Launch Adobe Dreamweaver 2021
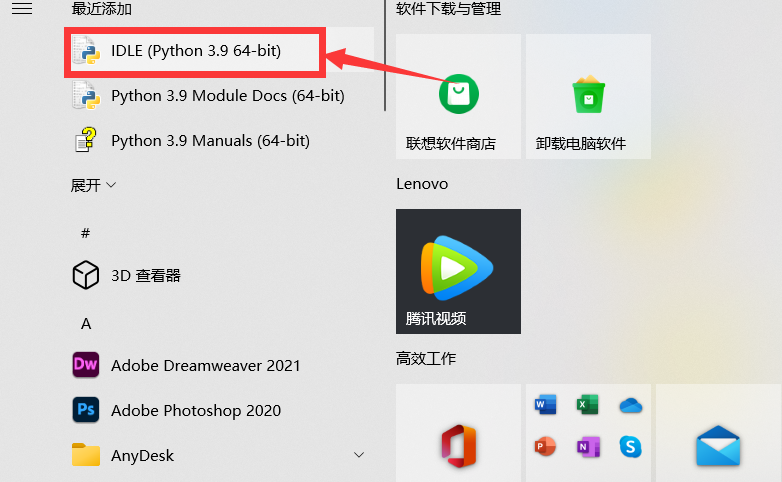This screenshot has width=782, height=482. pos(219,365)
